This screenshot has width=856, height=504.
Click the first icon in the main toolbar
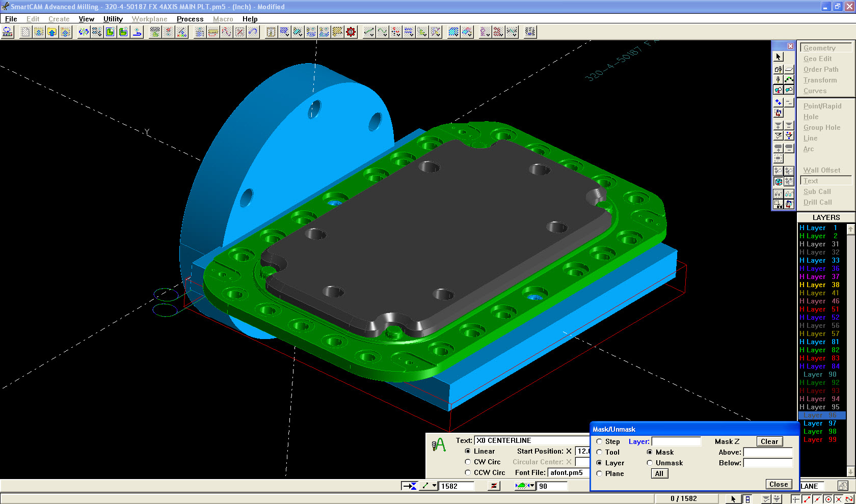[8, 32]
